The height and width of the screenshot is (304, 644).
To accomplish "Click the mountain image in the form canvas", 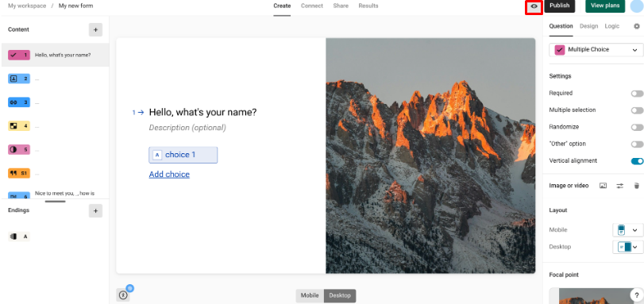I will pyautogui.click(x=430, y=156).
